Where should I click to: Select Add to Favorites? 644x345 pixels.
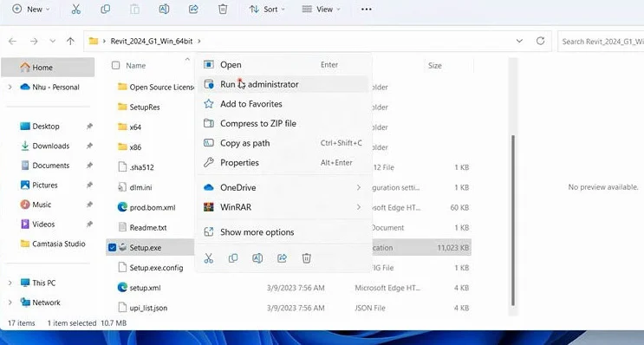[x=283, y=104]
